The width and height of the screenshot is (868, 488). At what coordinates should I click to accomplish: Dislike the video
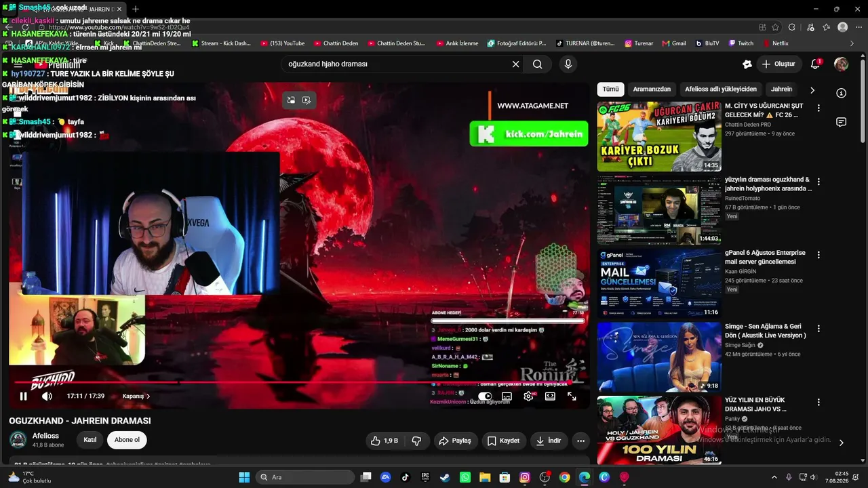[x=416, y=441]
